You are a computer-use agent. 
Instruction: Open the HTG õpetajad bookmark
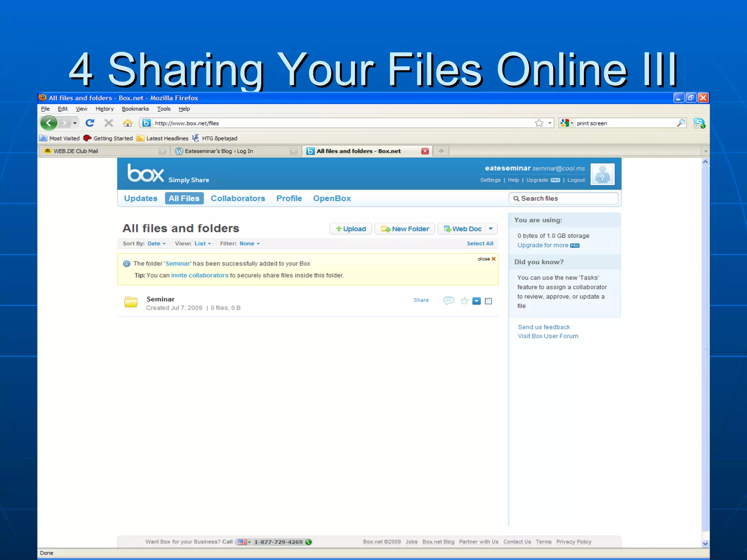coord(215,138)
